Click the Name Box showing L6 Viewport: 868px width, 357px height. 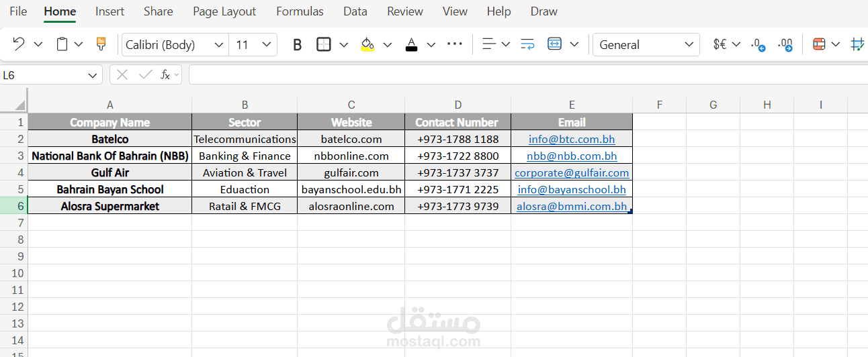click(43, 75)
